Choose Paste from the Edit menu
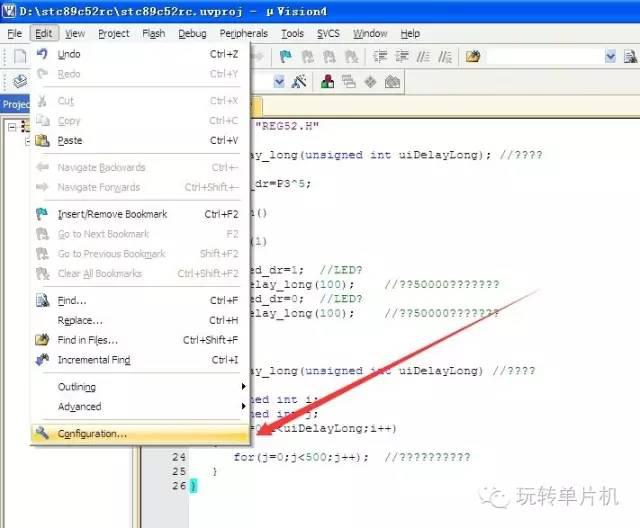 click(140, 141)
